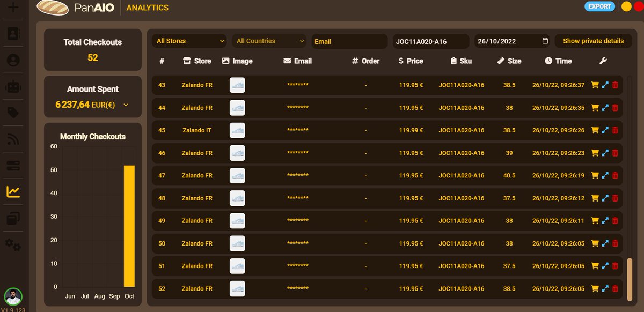Image resolution: width=644 pixels, height=312 pixels.
Task: Open the RSS feed sidebar icon
Action: pyautogui.click(x=13, y=139)
